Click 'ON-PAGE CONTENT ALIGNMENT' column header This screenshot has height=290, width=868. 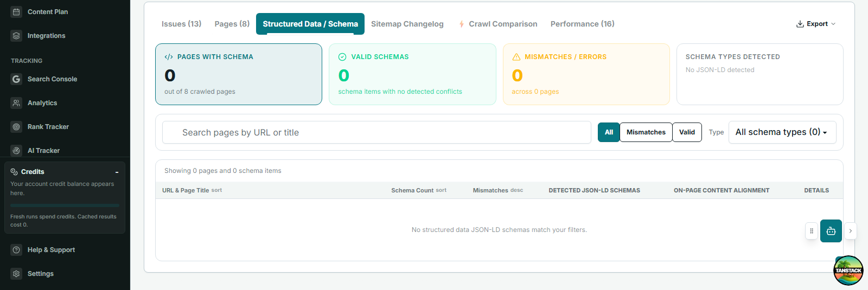point(722,190)
